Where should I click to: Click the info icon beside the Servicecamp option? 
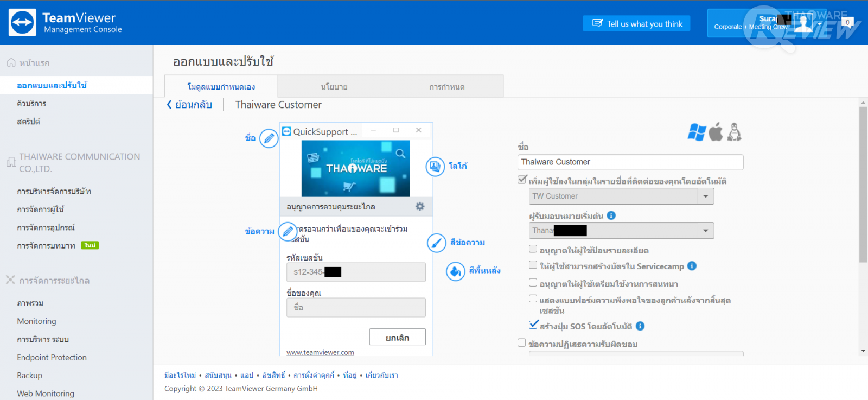click(692, 266)
